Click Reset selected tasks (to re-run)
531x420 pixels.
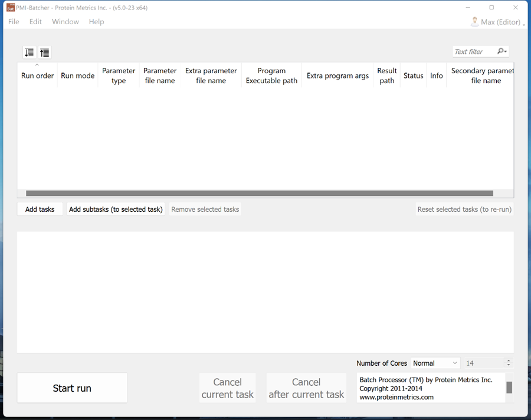pos(464,209)
